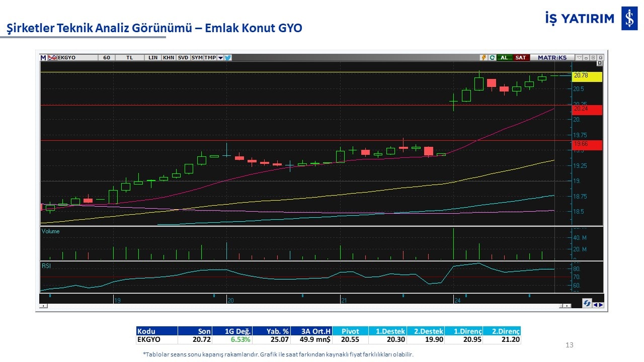Click date marker 20 on time axis
Image resolution: width=644 pixels, height=362 pixels.
[230, 300]
